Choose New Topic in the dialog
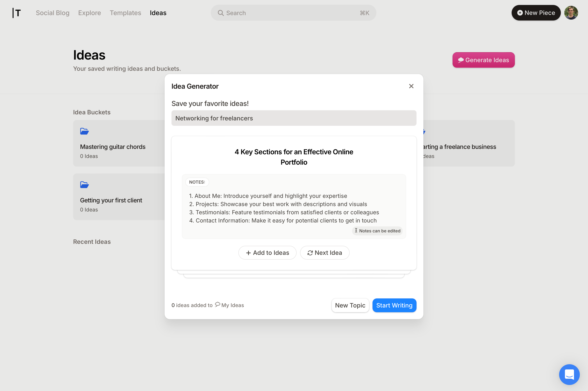588x391 pixels. [350, 305]
